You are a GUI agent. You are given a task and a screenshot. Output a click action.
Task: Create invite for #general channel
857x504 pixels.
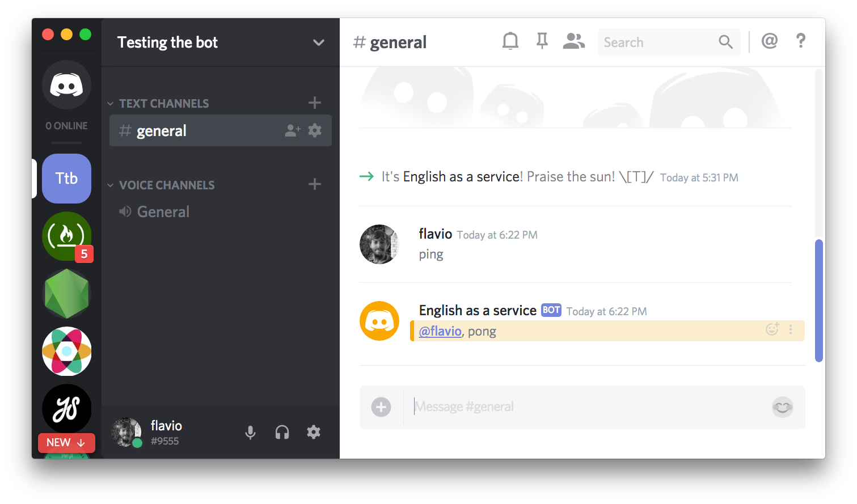[293, 131]
